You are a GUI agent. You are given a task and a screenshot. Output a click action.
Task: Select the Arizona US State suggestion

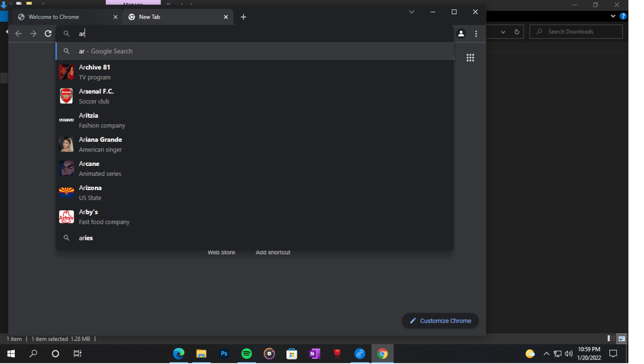(255, 192)
